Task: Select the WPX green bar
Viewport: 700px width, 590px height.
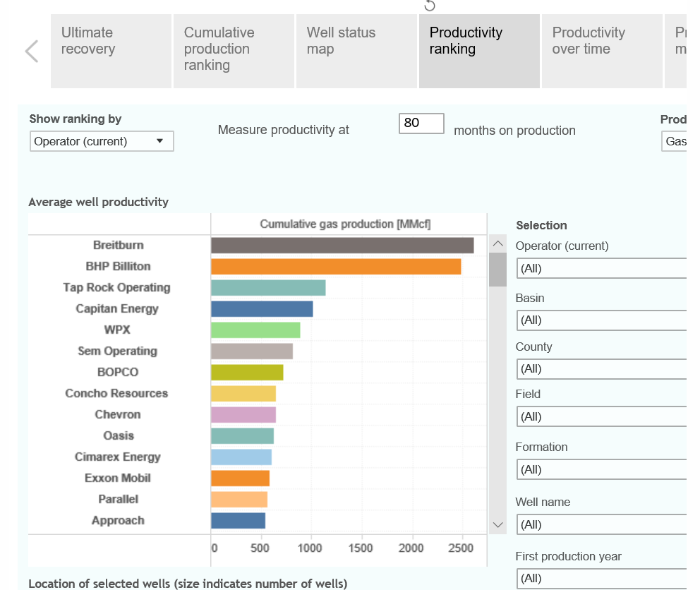Action: [256, 330]
